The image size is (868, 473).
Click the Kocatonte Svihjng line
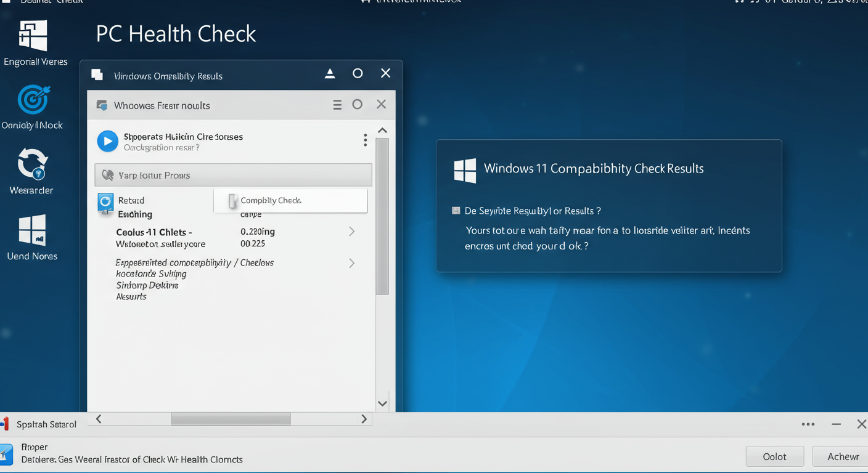(x=151, y=274)
